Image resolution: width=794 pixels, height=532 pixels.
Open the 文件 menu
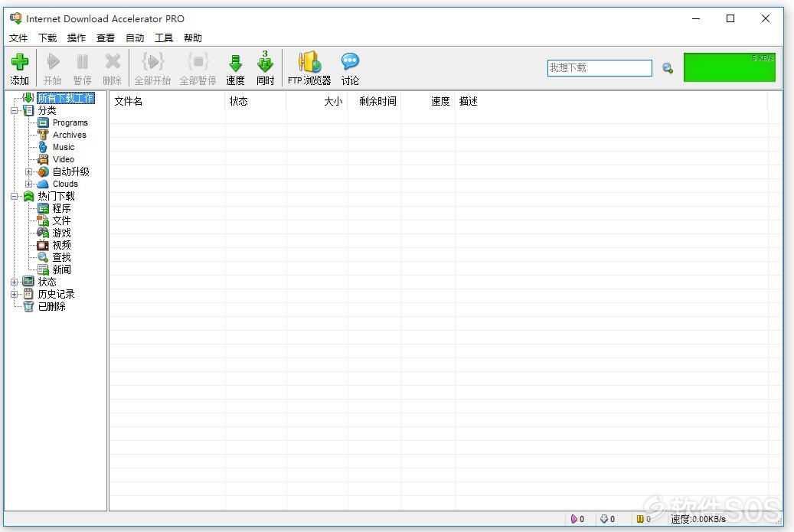pyautogui.click(x=18, y=38)
